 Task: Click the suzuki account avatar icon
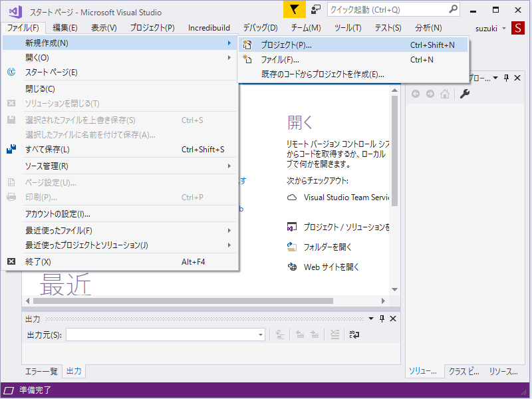coord(519,28)
